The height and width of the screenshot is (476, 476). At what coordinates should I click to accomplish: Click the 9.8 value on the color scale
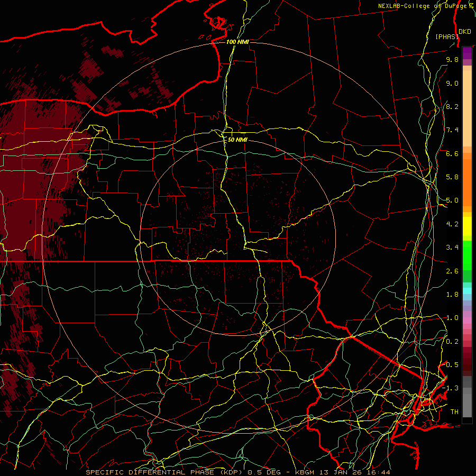[x=452, y=59]
